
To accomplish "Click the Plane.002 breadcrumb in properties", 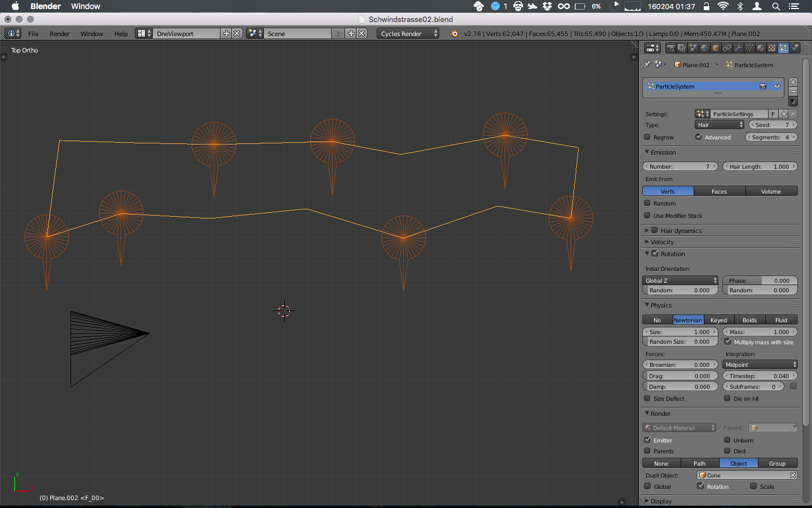I will (692, 65).
